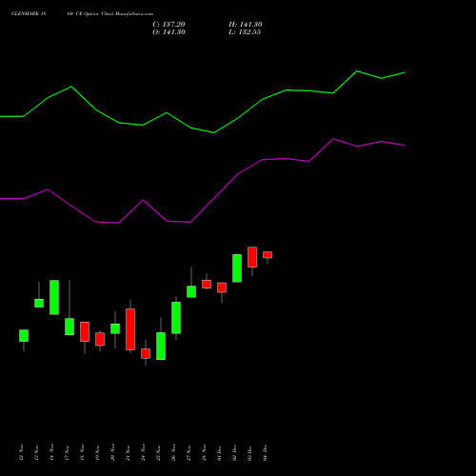Click the 19 Nov date label

97,452
